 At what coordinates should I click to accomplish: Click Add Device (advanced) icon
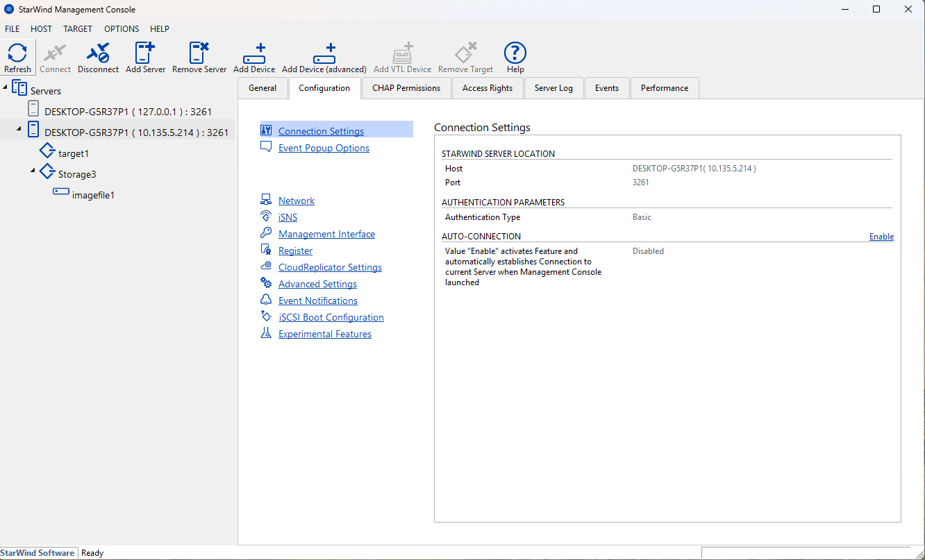point(324,53)
